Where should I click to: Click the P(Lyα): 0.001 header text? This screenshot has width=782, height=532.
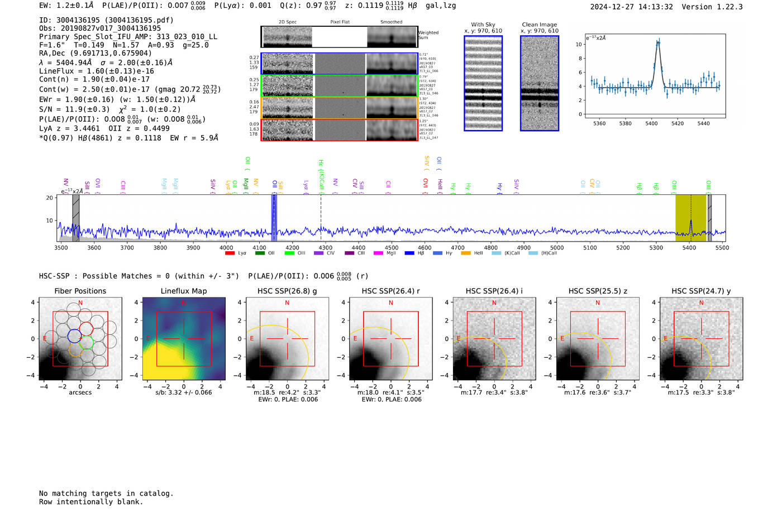point(243,6)
